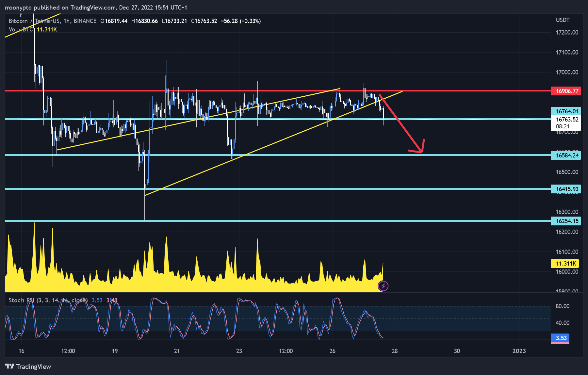Click the 17000.00 price axis tick
This screenshot has width=588, height=375.
coord(567,72)
